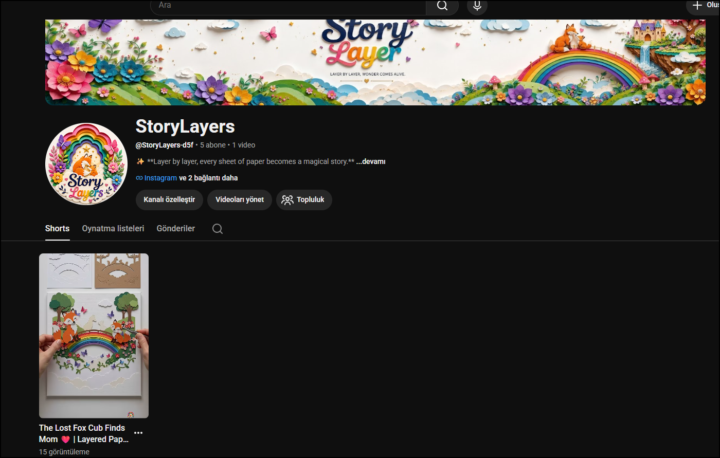Image resolution: width=720 pixels, height=458 pixels.
Task: Click the StoryLayers channel name heading
Action: tap(185, 126)
